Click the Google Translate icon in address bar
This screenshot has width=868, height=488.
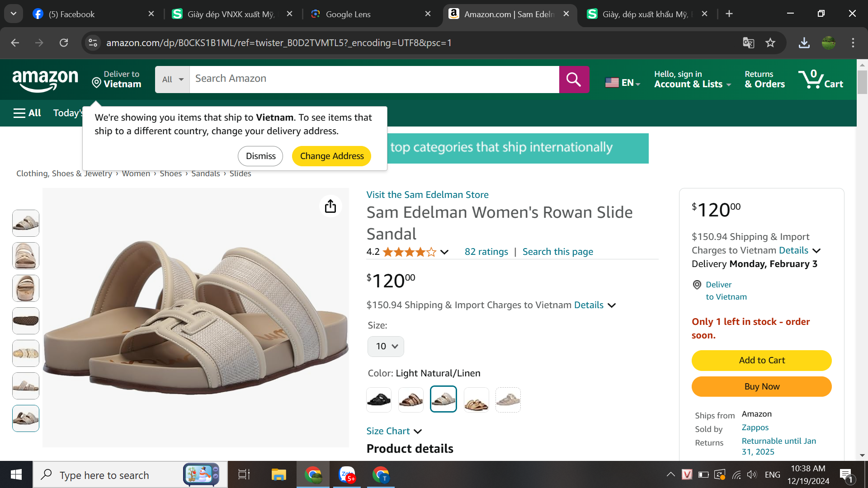point(748,42)
